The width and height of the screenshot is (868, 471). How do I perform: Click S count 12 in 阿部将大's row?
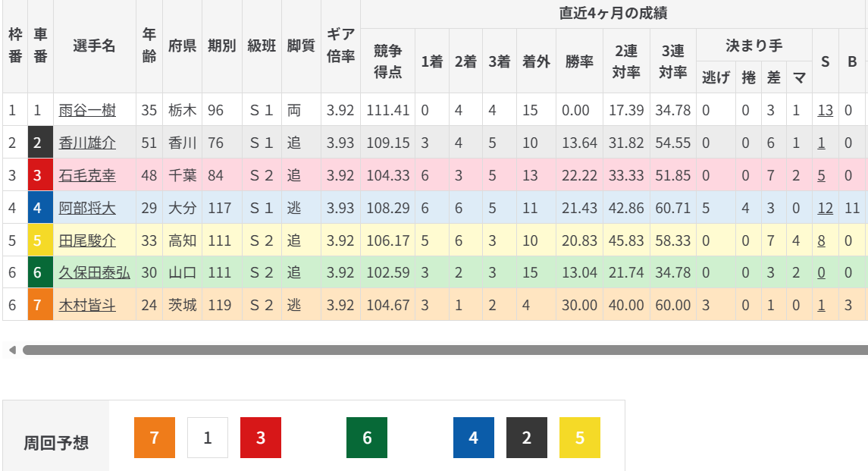825,208
